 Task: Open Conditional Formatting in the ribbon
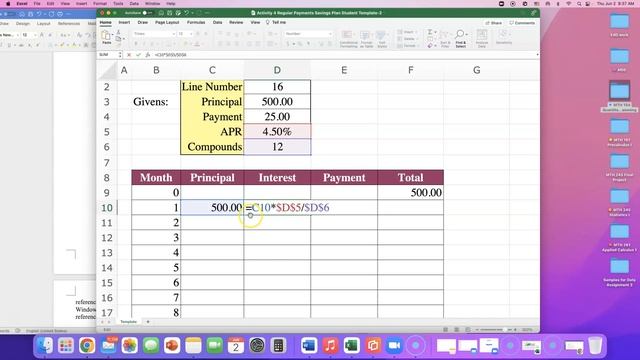pyautogui.click(x=348, y=39)
